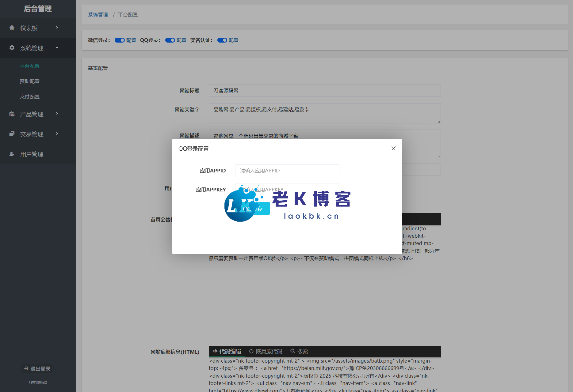Open the 支付配置 submenu item
573x392 pixels.
(x=30, y=97)
